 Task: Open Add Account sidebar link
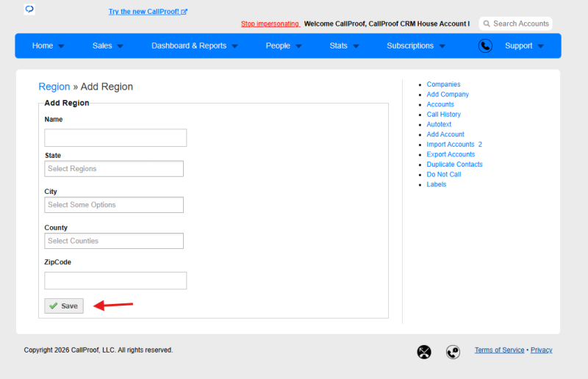(445, 134)
